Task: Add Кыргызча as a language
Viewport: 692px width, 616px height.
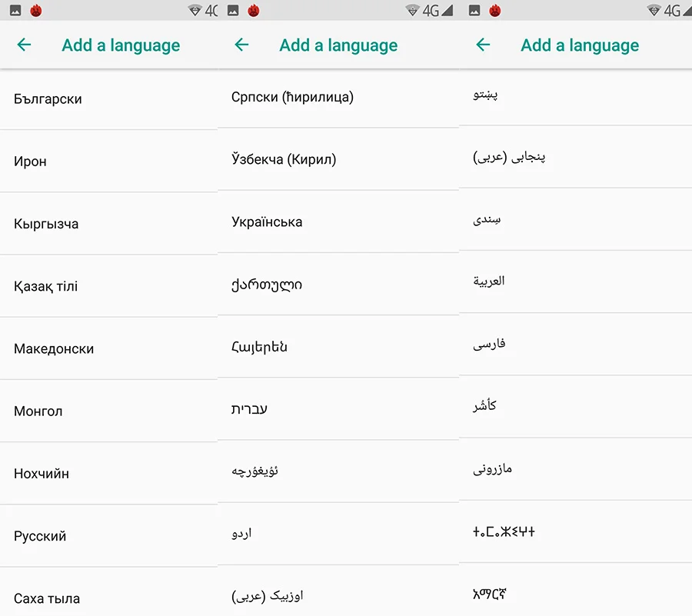Action: pos(108,224)
